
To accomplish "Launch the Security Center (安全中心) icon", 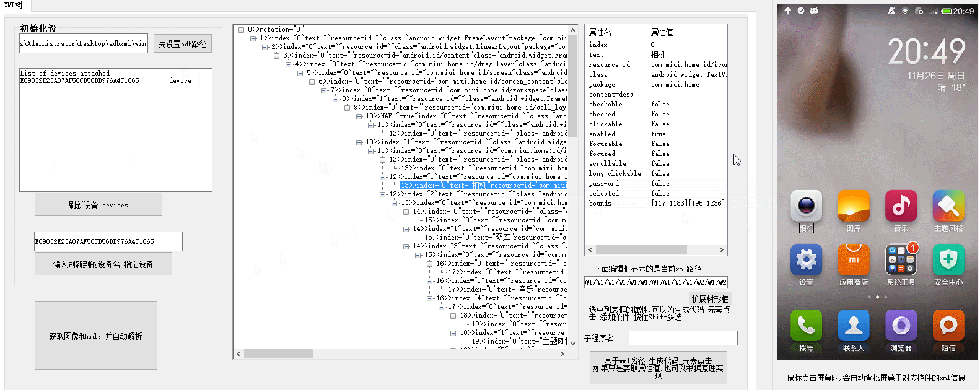I will click(x=948, y=260).
